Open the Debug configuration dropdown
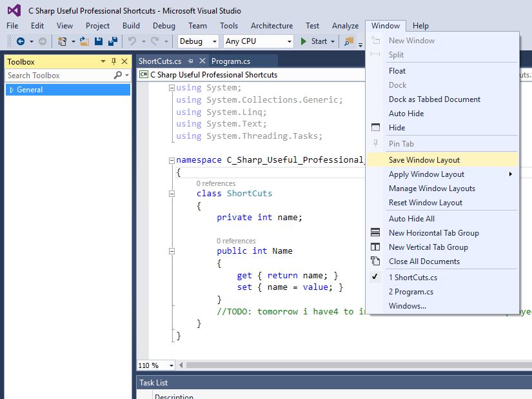 click(x=199, y=41)
